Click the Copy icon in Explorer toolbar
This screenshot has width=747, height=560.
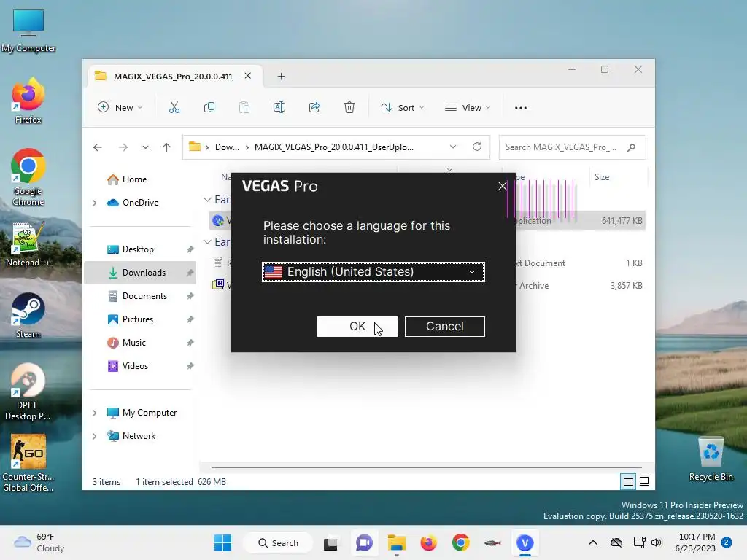pyautogui.click(x=209, y=108)
